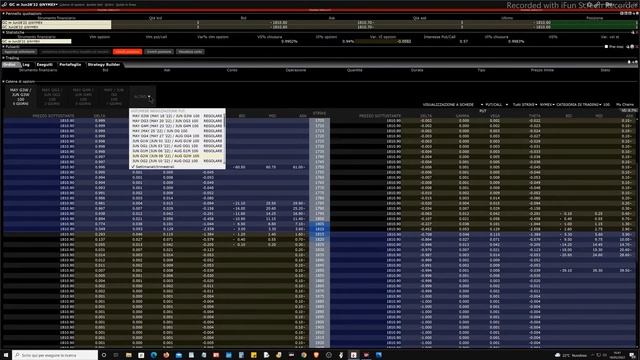Select the MAY G3W / JUN G3W expiry tab

coord(20,97)
